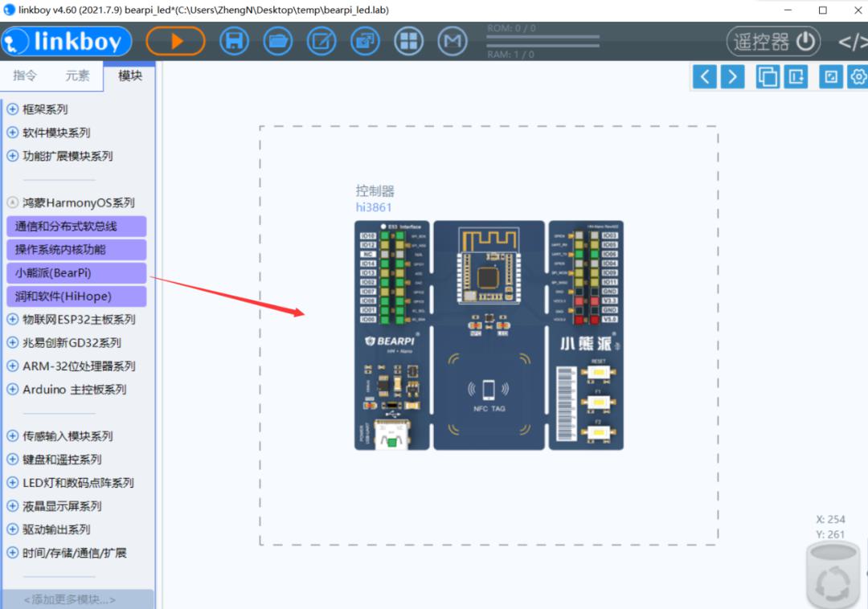The width and height of the screenshot is (868, 609).
Task: Click the RAM usage progress bar
Action: (x=543, y=45)
